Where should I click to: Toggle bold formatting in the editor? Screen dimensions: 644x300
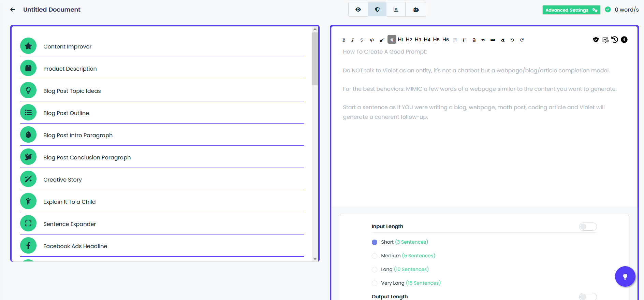point(344,40)
